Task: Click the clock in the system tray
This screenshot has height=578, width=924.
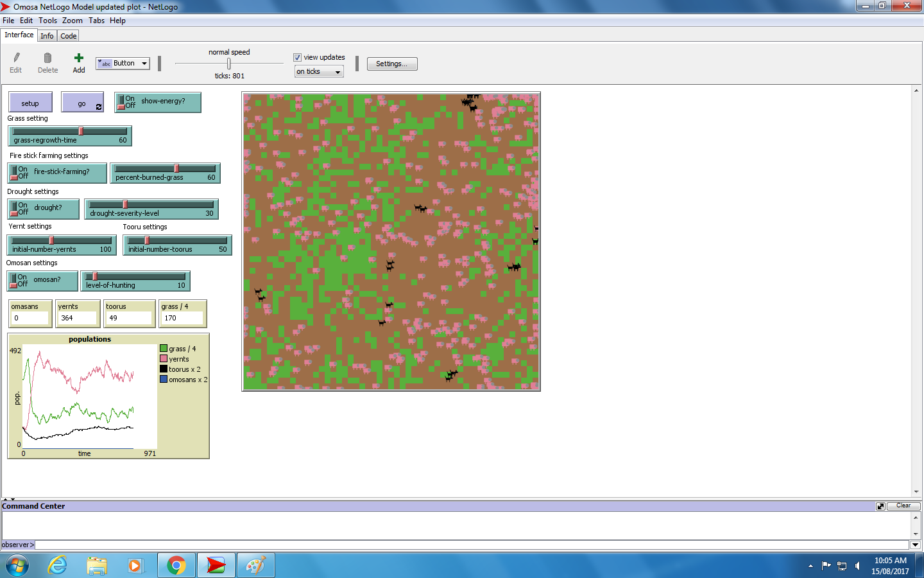Action: tap(890, 566)
